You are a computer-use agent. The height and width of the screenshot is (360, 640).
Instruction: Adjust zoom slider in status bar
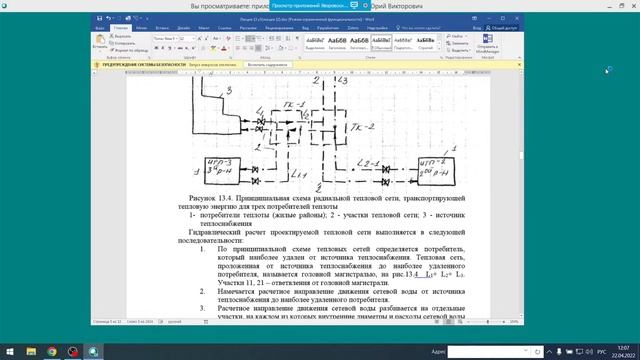point(488,322)
